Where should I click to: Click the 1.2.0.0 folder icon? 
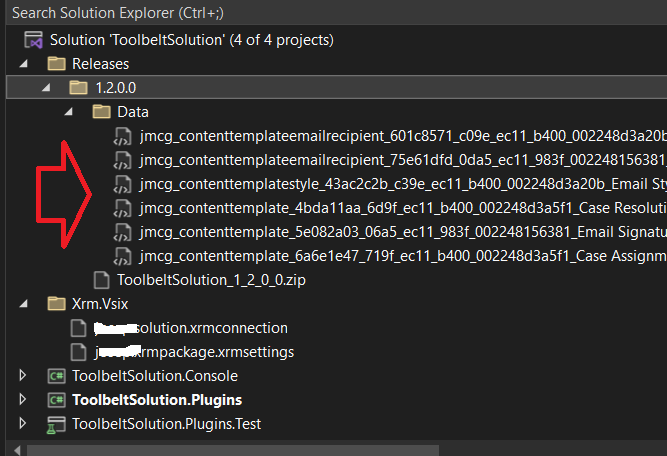(78, 88)
